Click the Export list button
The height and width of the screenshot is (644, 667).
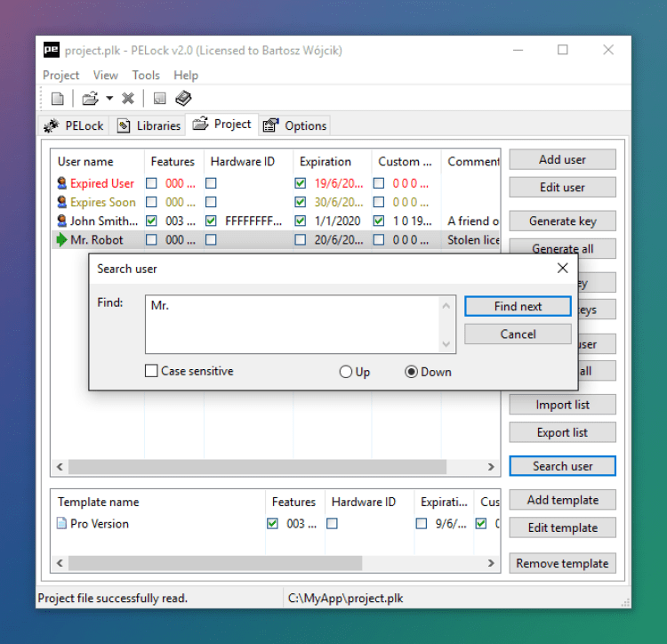[562, 432]
